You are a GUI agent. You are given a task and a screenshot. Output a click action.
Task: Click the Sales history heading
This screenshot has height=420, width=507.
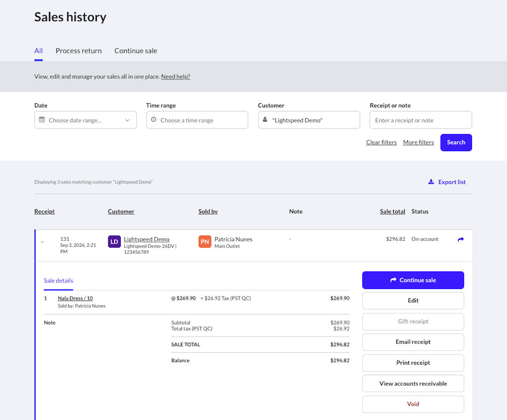[70, 17]
